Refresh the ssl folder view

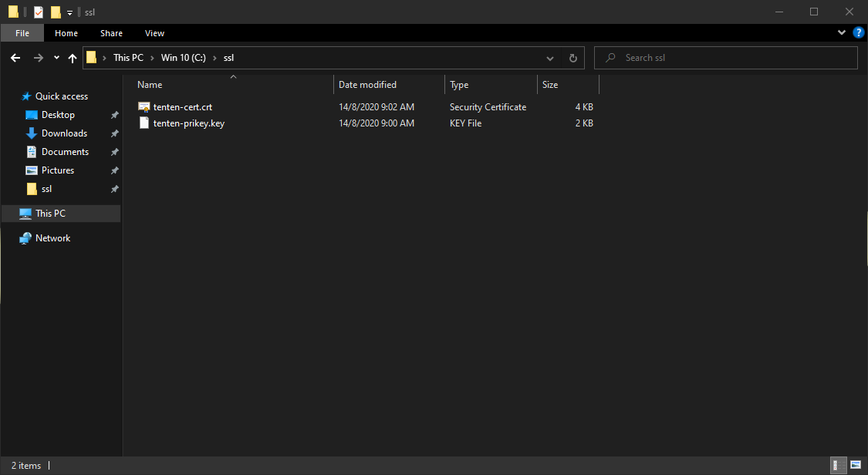[x=573, y=58]
